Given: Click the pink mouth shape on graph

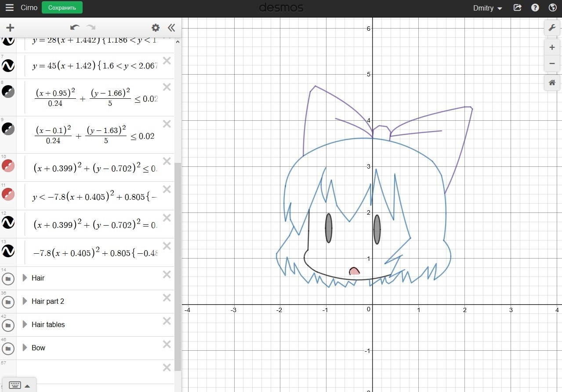Looking at the screenshot, I should [354, 271].
